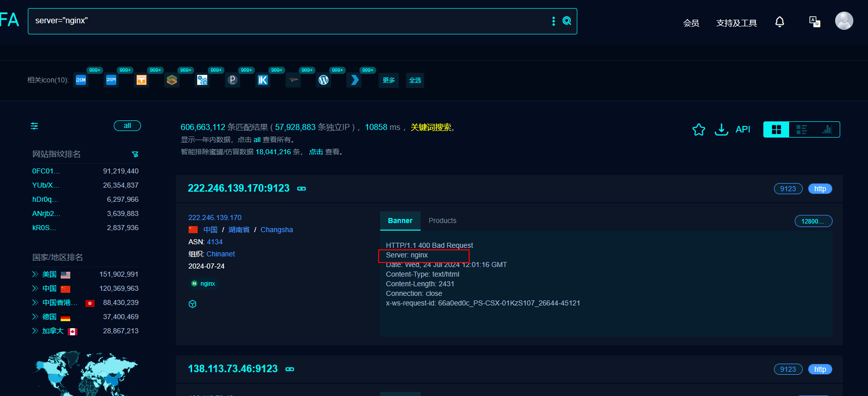Click the 全选 button
Image resolution: width=868 pixels, height=396 pixels.
click(x=415, y=80)
